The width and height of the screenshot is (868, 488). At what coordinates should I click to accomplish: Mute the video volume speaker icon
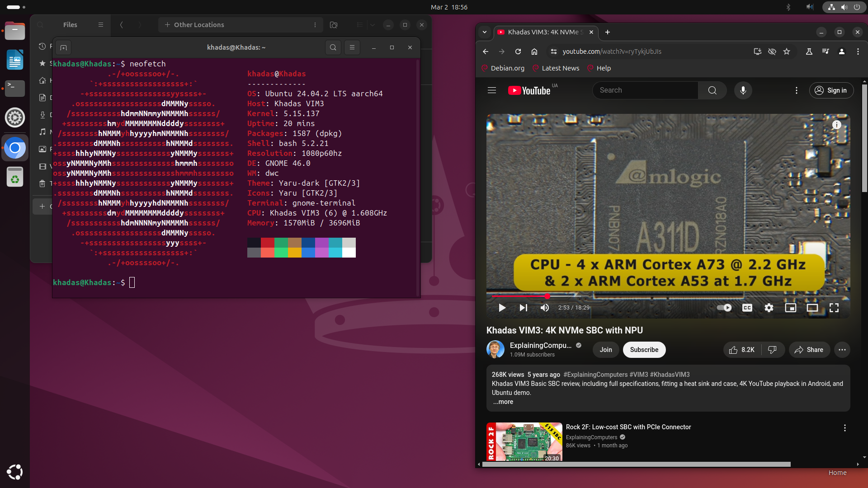pyautogui.click(x=545, y=308)
